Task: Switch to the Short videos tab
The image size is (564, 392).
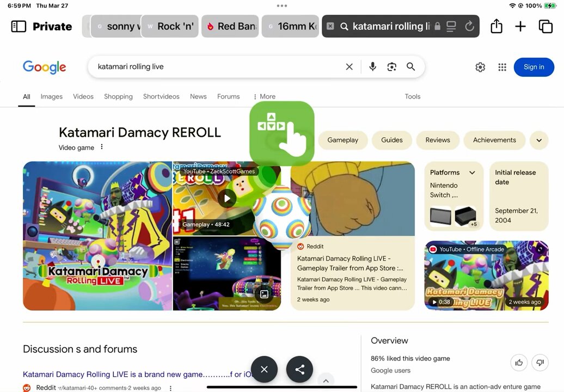Action: coord(161,96)
